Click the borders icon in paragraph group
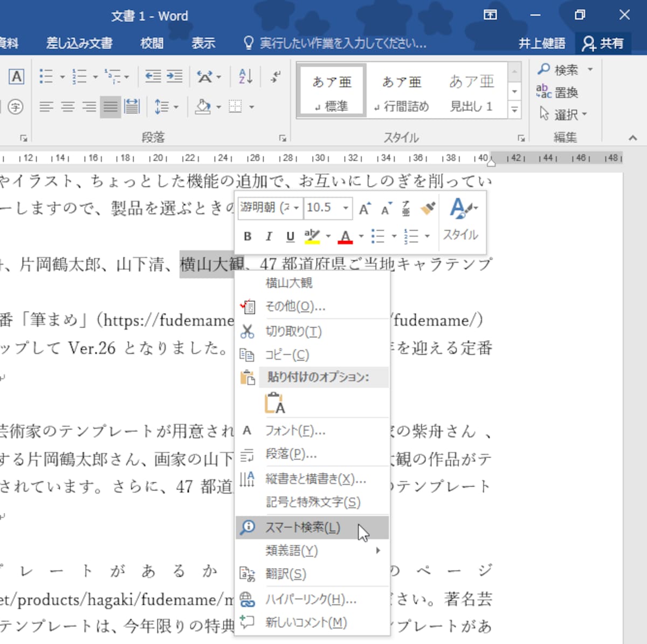Screen dimensions: 647x644 236,107
